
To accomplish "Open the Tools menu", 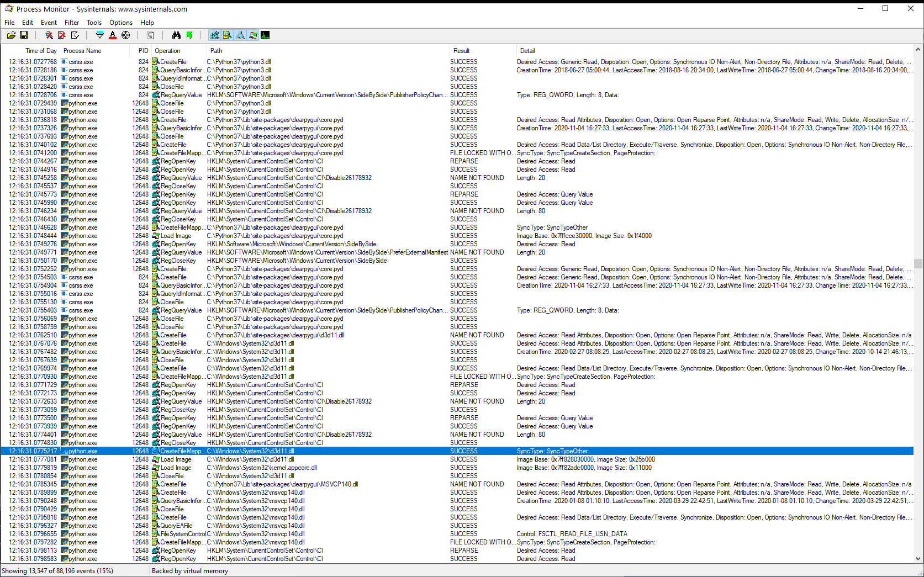I will point(94,23).
